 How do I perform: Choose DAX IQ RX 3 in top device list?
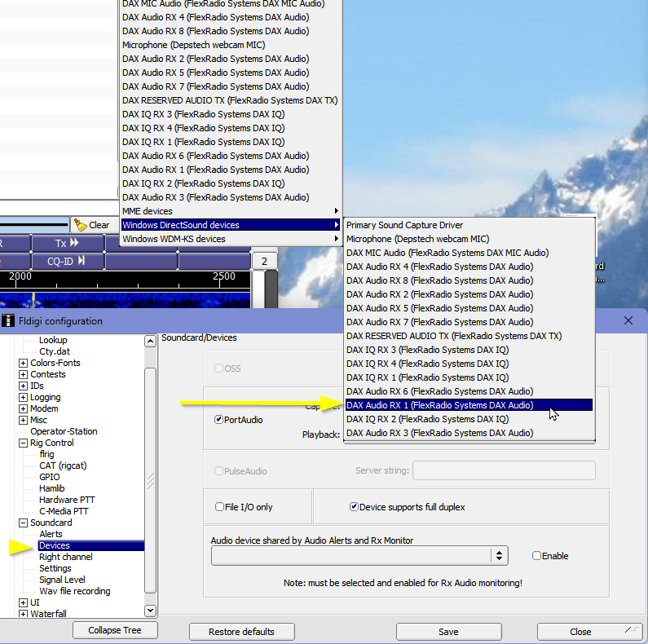tap(231, 114)
